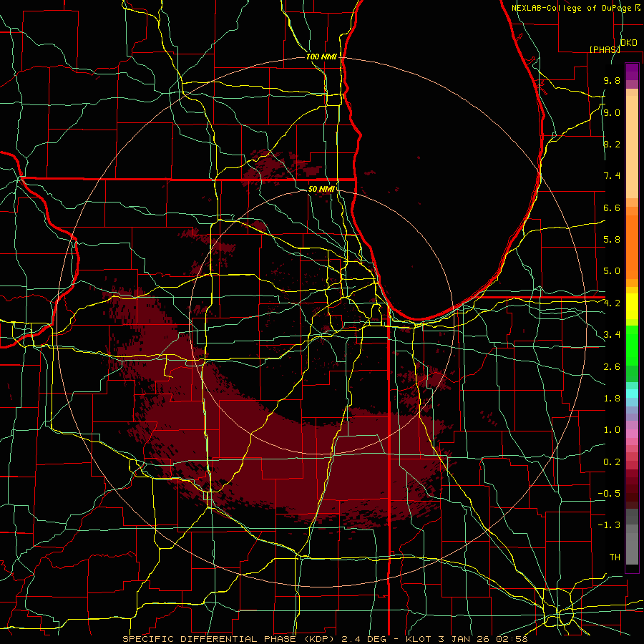Click the -1.3 scale value
644x644 pixels.
(x=609, y=526)
